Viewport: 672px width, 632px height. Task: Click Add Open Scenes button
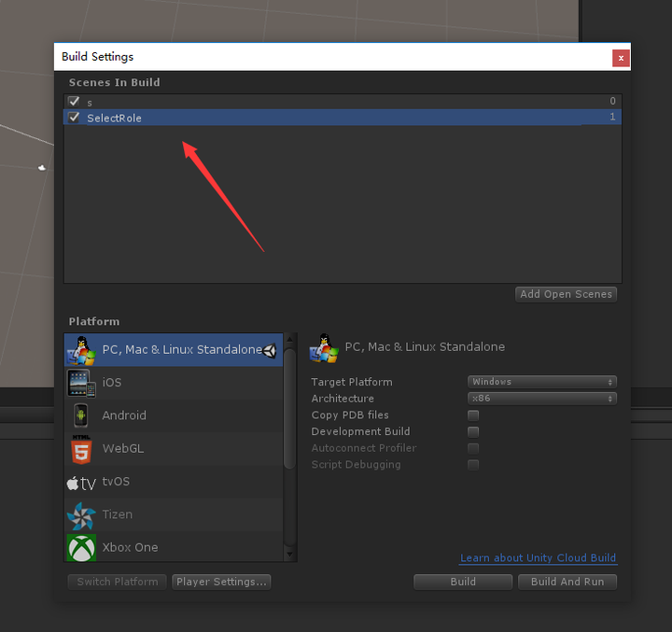566,294
